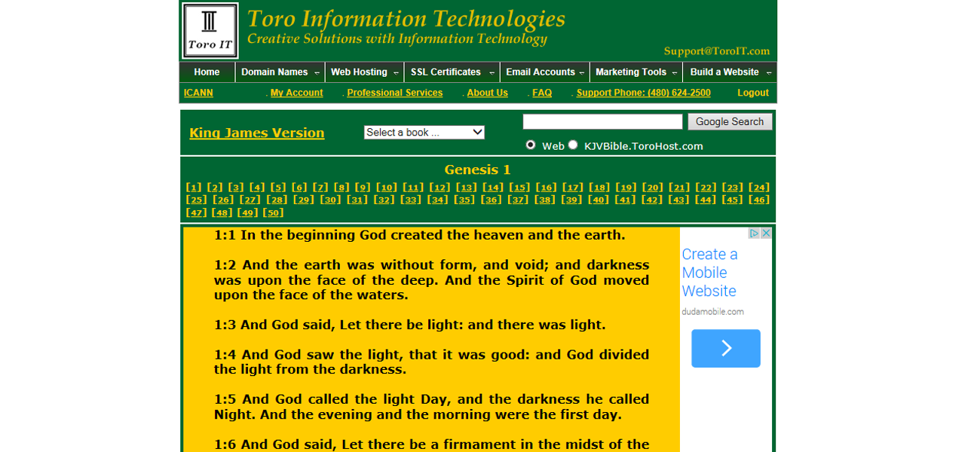Open chapter 3 link
This screenshot has width=980, height=452.
coord(236,188)
